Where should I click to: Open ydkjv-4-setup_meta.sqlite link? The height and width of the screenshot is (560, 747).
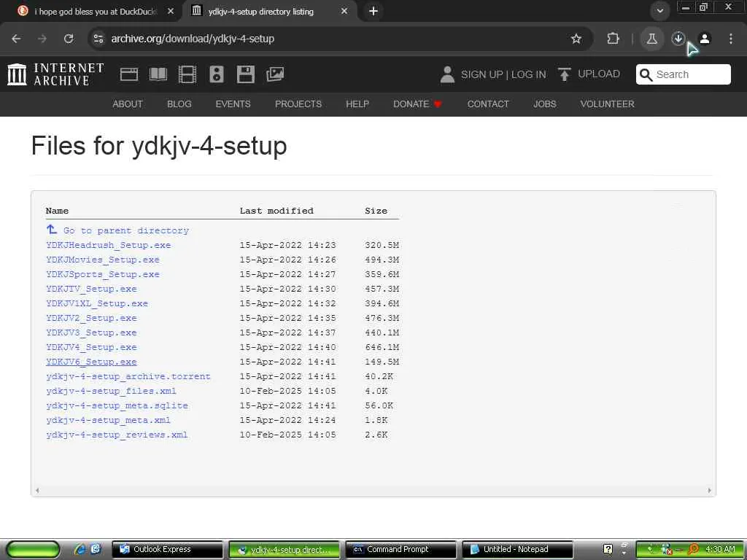pyautogui.click(x=117, y=405)
